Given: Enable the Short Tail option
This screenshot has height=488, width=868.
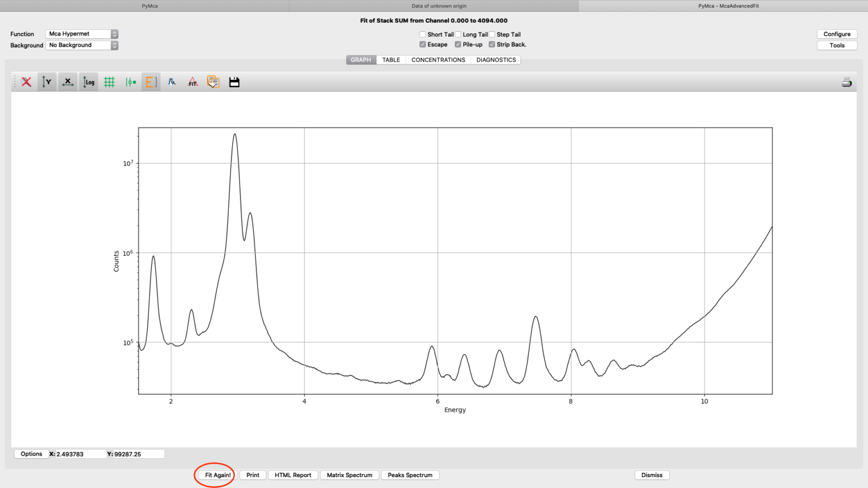Looking at the screenshot, I should pyautogui.click(x=422, y=34).
